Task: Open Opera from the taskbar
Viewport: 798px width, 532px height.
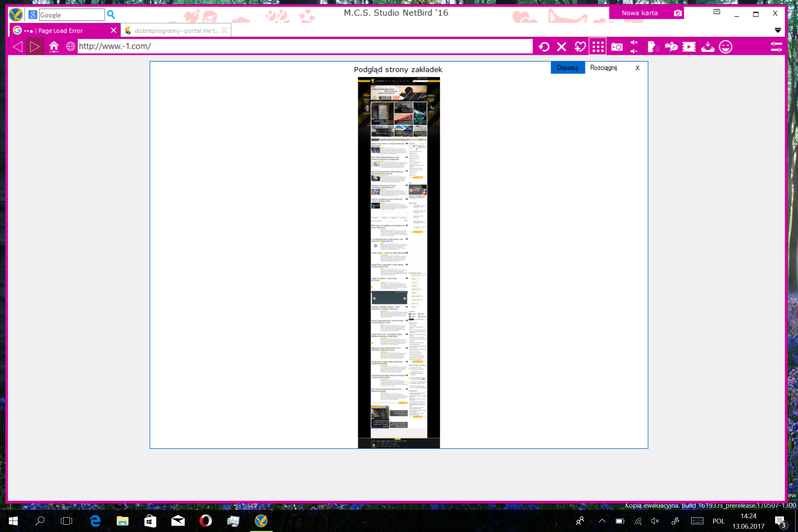Action: [205, 521]
